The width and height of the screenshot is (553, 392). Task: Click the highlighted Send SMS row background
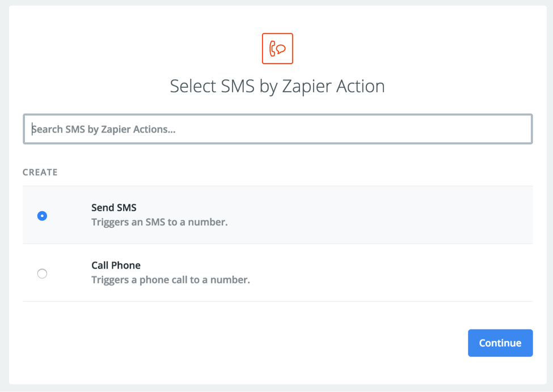(277, 215)
